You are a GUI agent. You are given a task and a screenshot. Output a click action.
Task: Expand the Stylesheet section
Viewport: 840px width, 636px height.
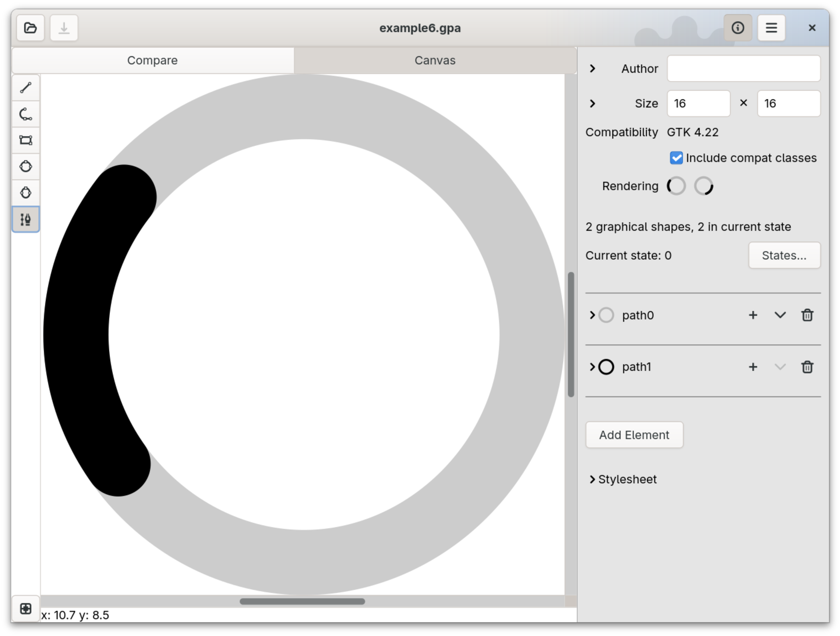click(x=592, y=479)
